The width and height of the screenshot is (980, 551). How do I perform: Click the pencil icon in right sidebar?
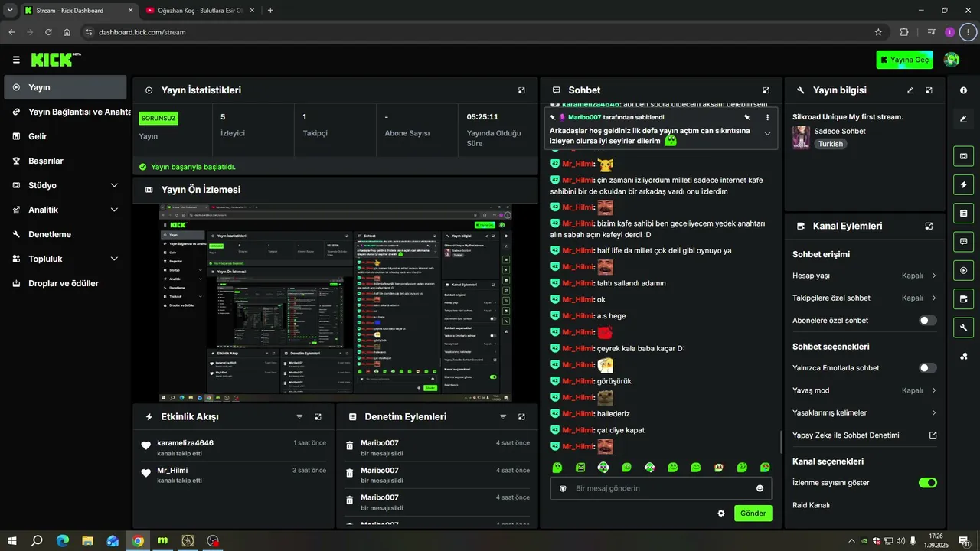(963, 119)
